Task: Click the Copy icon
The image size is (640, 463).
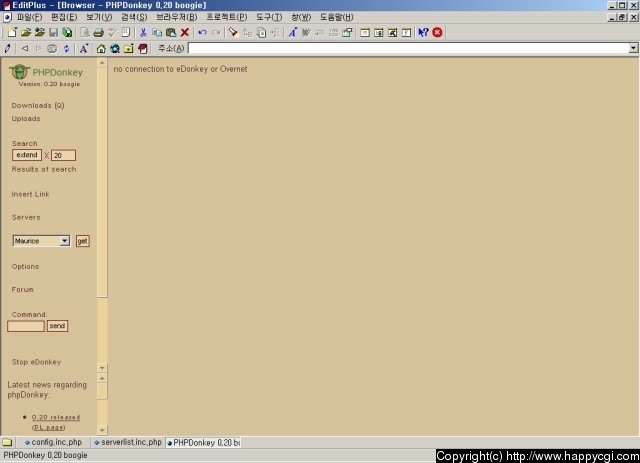Action: (157, 32)
